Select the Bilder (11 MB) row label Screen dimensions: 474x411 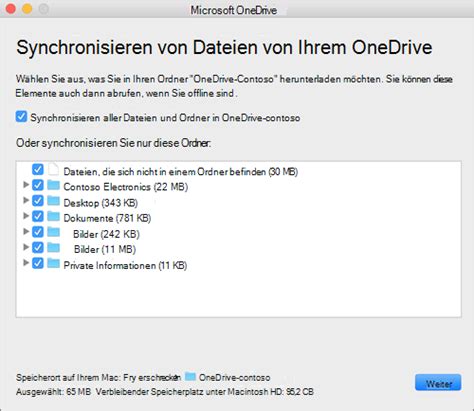(105, 249)
